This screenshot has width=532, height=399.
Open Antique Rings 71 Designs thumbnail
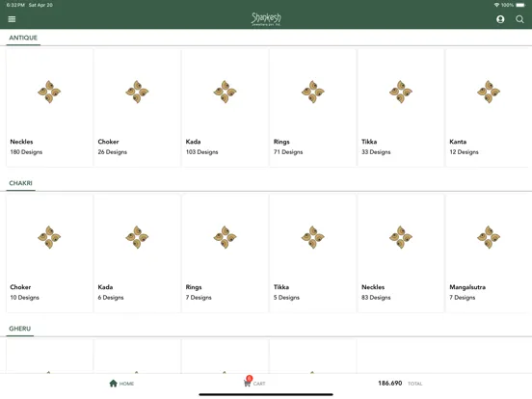click(313, 92)
